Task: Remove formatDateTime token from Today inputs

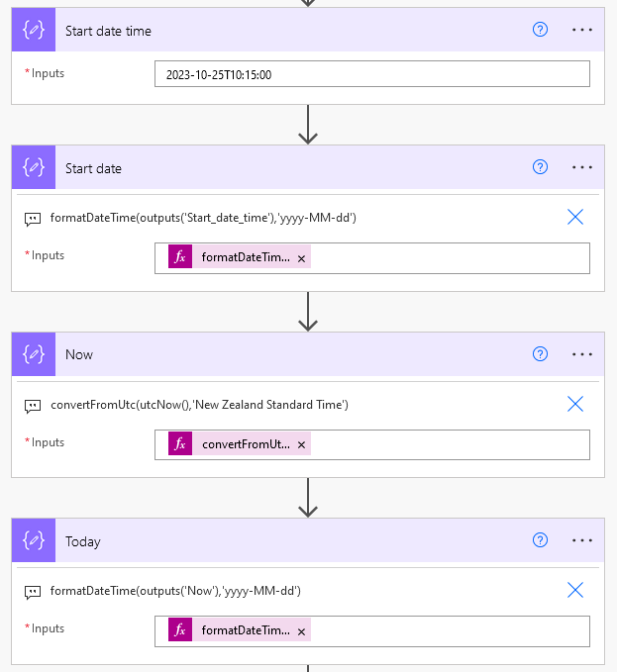Action: point(301,631)
